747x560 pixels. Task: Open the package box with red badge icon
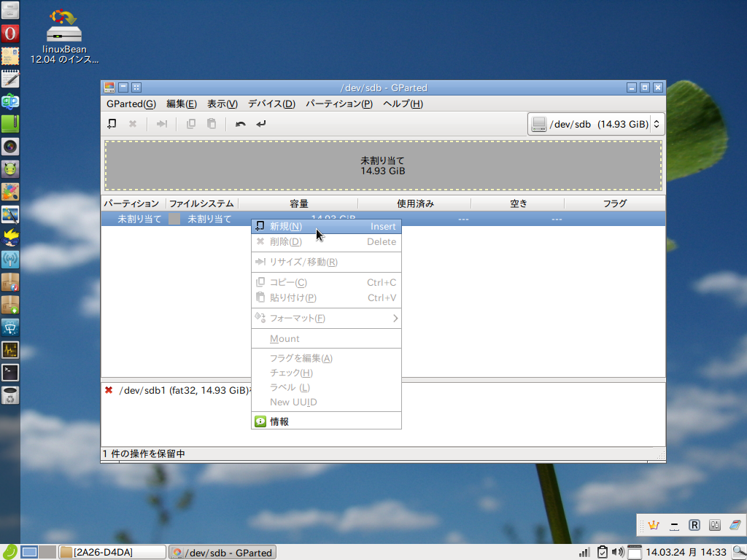tap(10, 282)
